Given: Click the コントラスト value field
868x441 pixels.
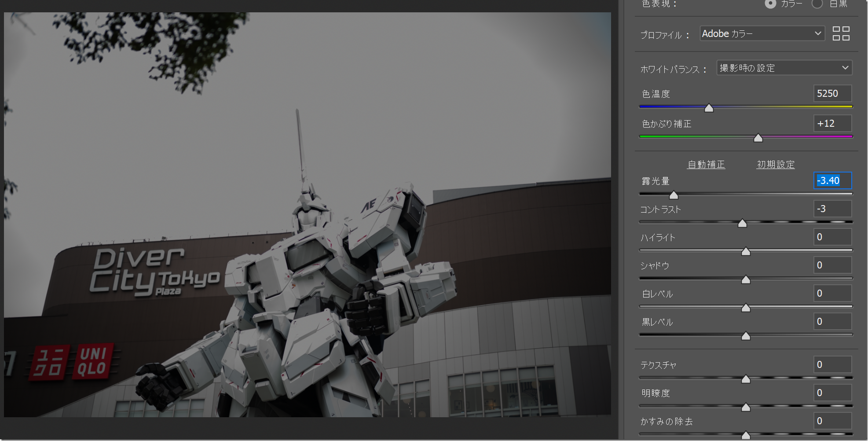Looking at the screenshot, I should click(x=832, y=209).
